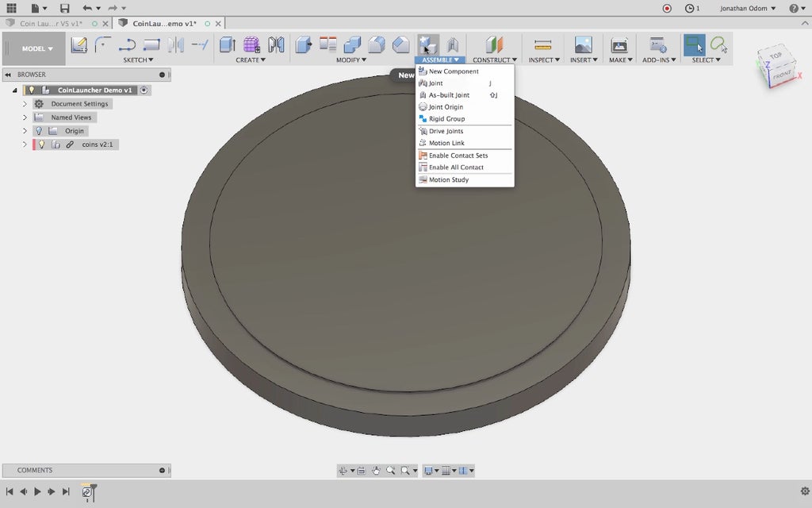812x508 pixels.
Task: Click the Create Form purple icon
Action: [x=251, y=44]
